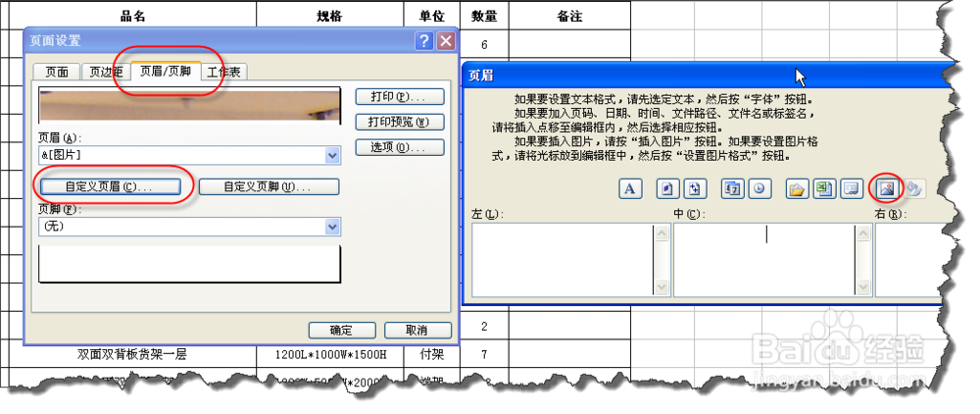Select the cell 双面双背板货架一层
Image resolution: width=980 pixels, height=414 pixels.
(132, 354)
